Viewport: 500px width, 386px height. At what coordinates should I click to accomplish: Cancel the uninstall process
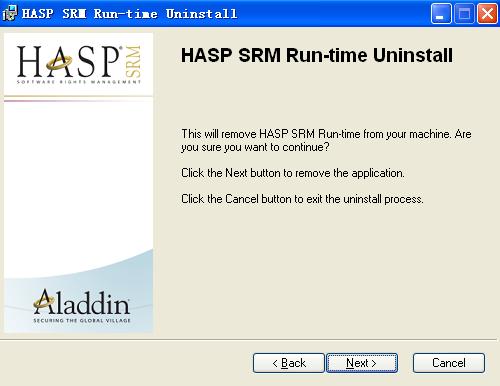pos(449,363)
